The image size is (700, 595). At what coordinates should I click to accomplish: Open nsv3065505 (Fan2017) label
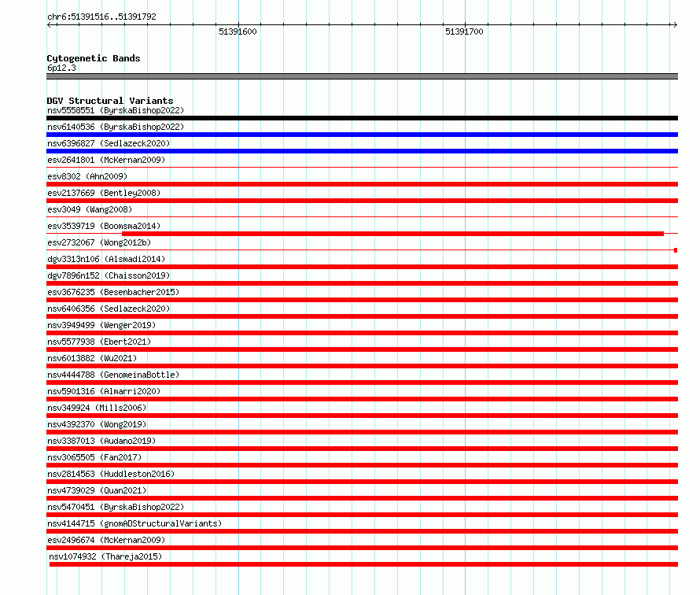point(94,457)
